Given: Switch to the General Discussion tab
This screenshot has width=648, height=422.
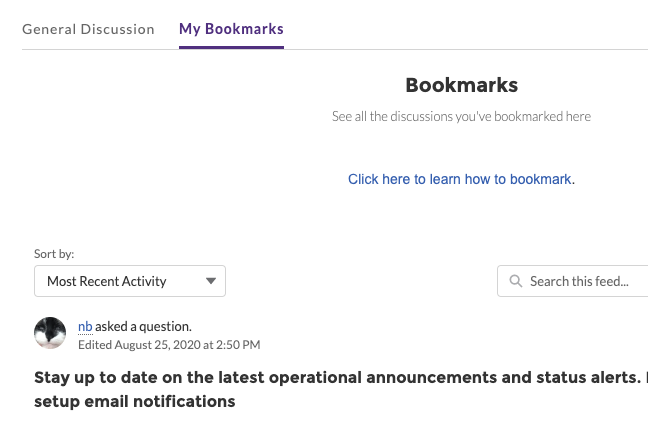Looking at the screenshot, I should coord(88,29).
